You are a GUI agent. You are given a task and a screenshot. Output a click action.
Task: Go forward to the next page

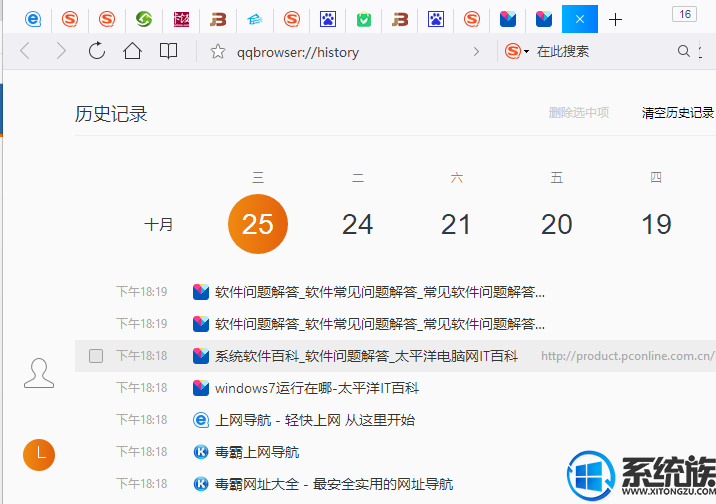[60, 51]
